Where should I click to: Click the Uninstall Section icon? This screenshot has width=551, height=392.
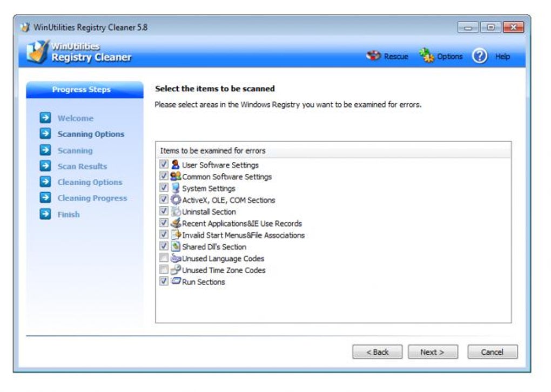point(174,212)
